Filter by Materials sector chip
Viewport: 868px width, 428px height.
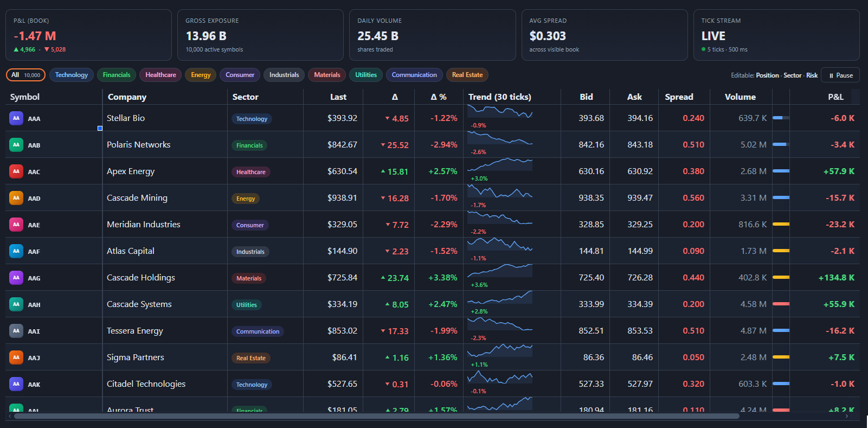(x=327, y=75)
